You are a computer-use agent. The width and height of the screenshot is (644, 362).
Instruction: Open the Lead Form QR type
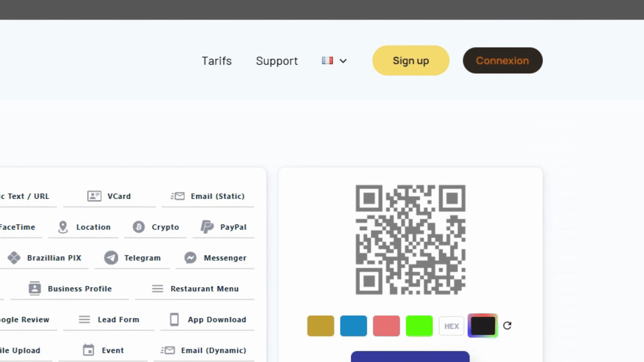(x=109, y=320)
